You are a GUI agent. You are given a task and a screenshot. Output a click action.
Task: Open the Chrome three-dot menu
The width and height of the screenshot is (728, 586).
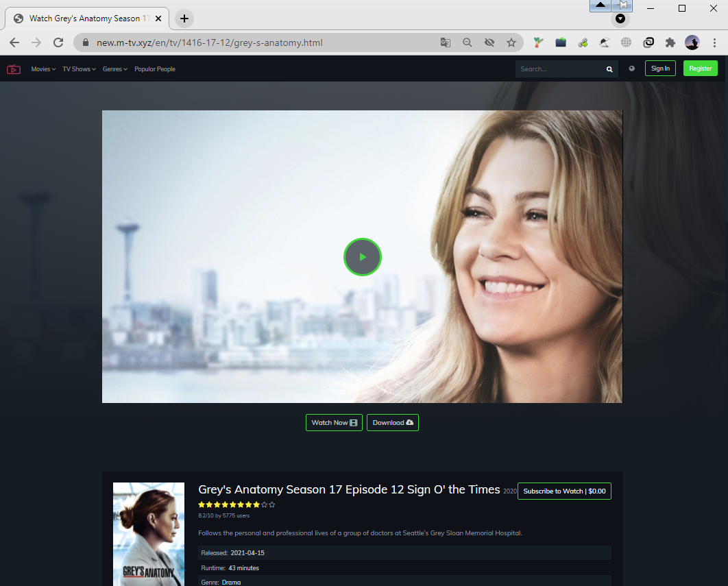[714, 42]
